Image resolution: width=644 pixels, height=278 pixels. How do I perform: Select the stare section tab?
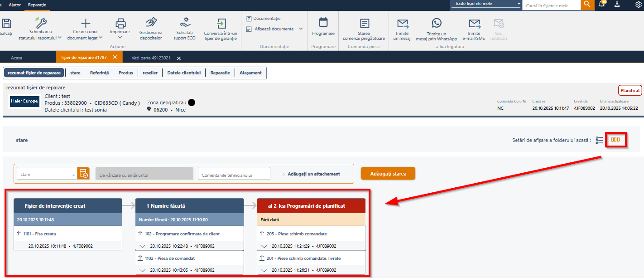[75, 73]
